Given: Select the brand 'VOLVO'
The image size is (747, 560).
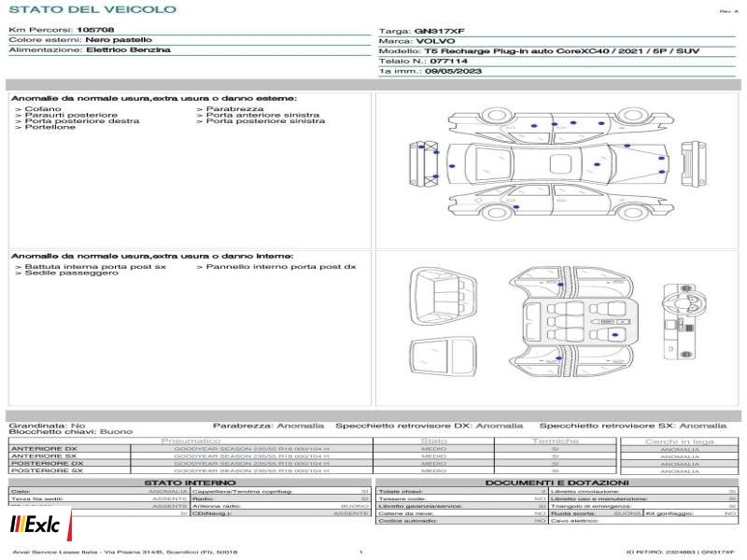Looking at the screenshot, I should point(435,41).
